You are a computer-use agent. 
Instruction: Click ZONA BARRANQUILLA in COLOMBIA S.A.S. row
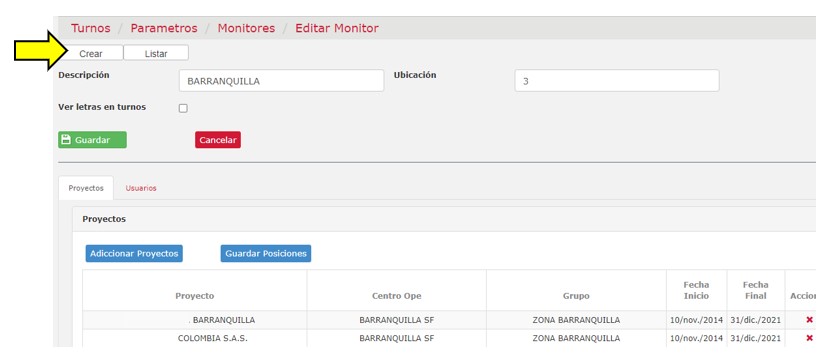(x=576, y=338)
